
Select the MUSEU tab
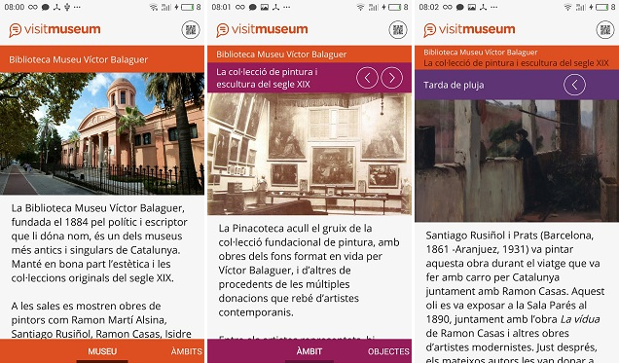coord(102,351)
